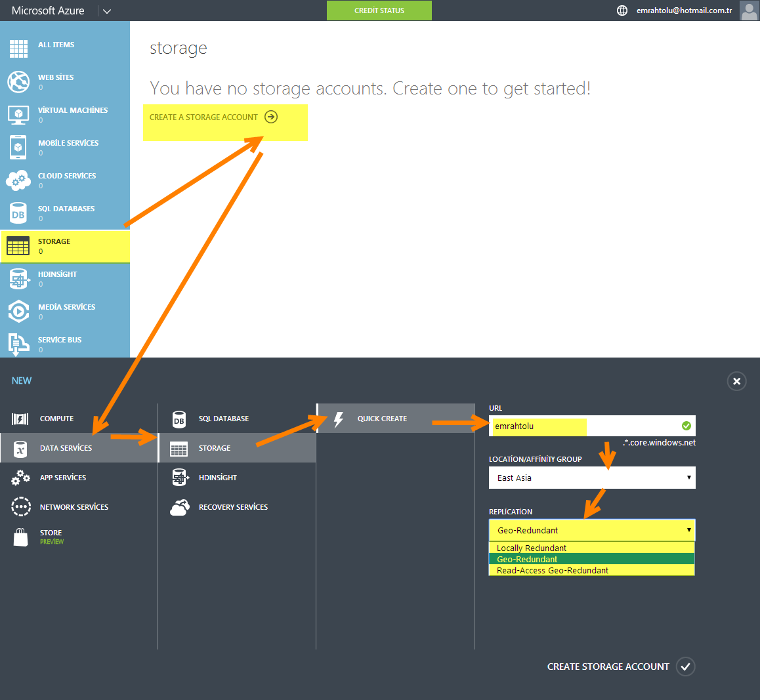Select the Storage grid icon in New panel

pos(179,449)
